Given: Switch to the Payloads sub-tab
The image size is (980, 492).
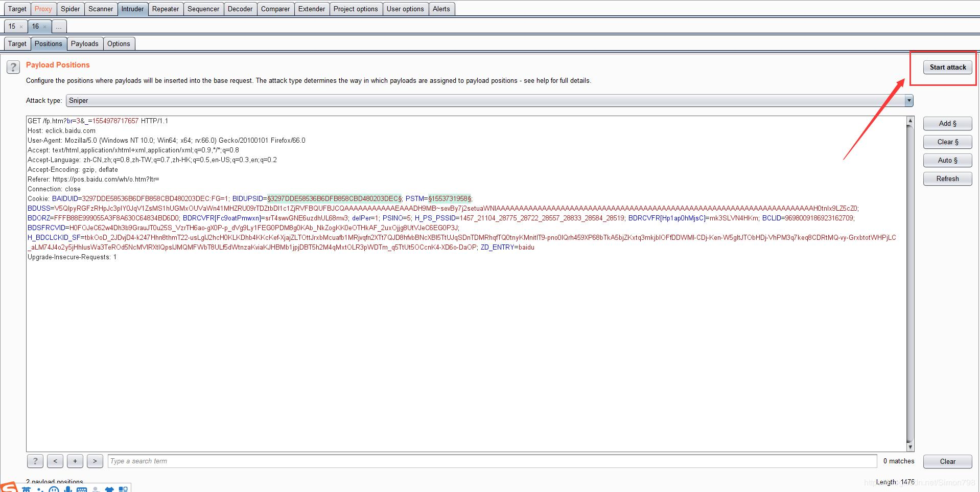Looking at the screenshot, I should [85, 43].
